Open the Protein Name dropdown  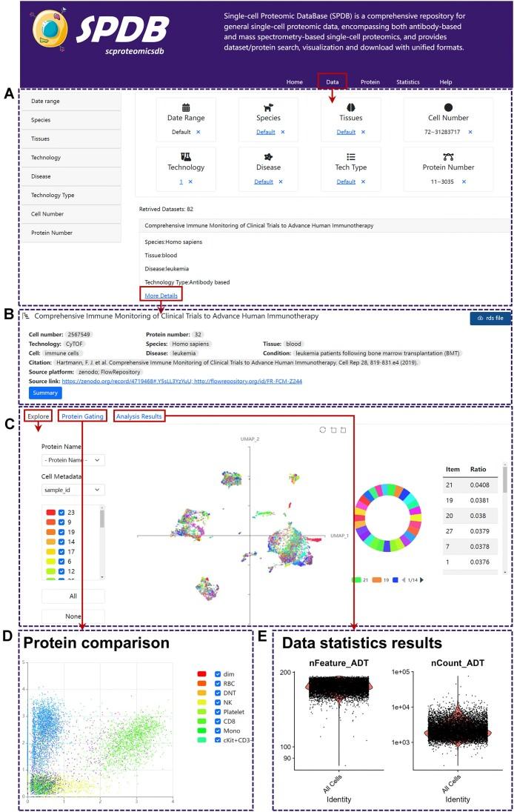pyautogui.click(x=73, y=460)
